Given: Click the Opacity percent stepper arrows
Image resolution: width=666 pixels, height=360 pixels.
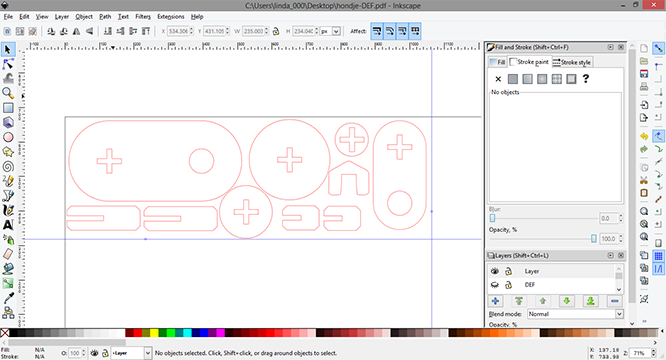Looking at the screenshot, I should pyautogui.click(x=621, y=239).
